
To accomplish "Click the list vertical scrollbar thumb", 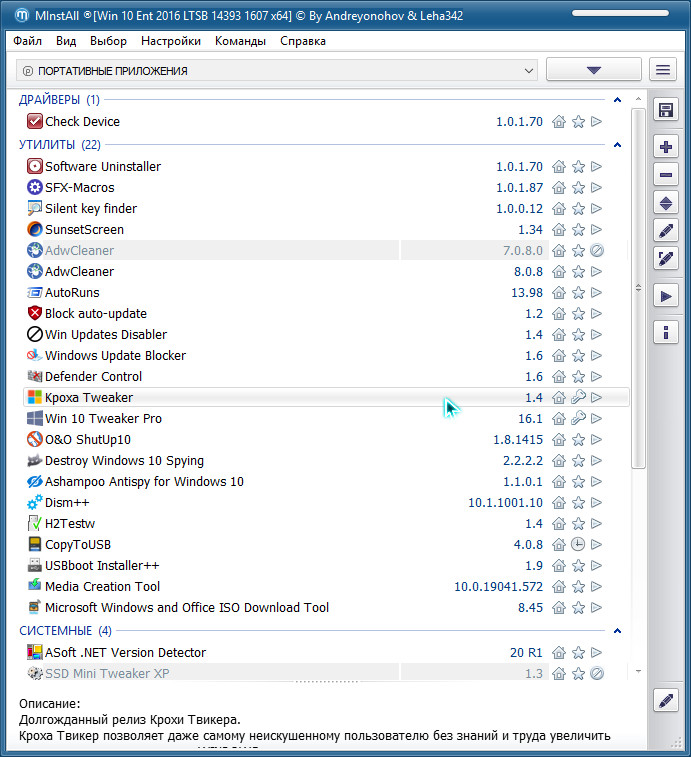I will (638, 288).
